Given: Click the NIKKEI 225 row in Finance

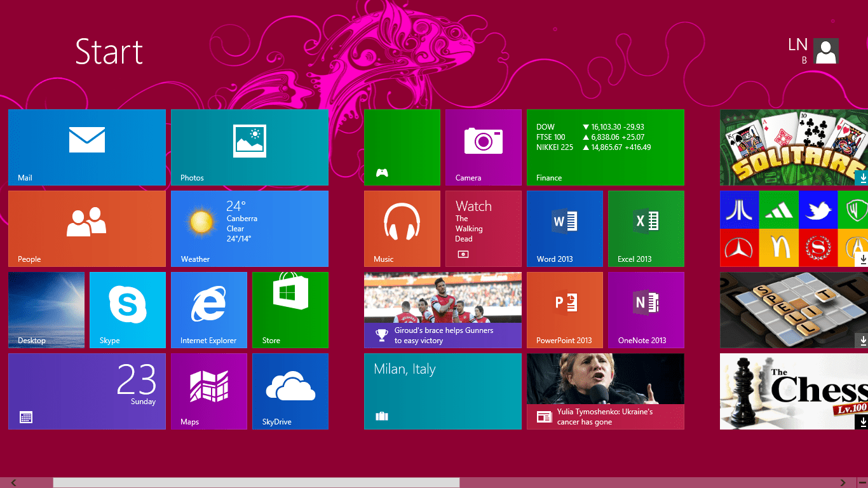Looking at the screenshot, I should pyautogui.click(x=593, y=147).
